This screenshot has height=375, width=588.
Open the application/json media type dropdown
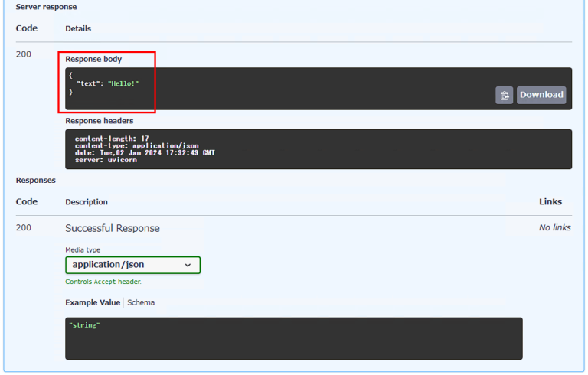click(x=132, y=265)
